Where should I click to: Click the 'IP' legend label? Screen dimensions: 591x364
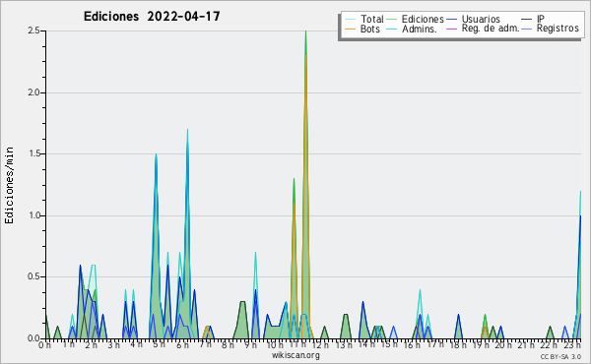[x=540, y=19]
